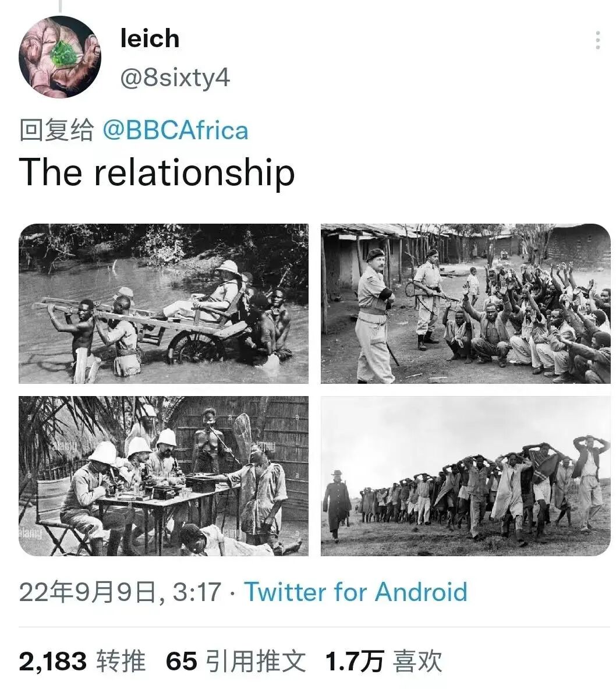Open the three-dot more options menu
This screenshot has width=616, height=689.
click(597, 40)
